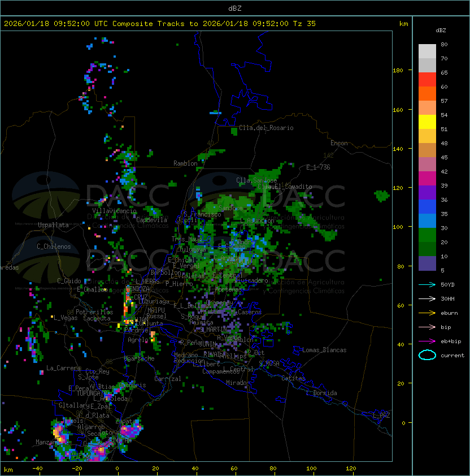Click the 'Composite Tracks' header timestamp text
470x476 pixels.
pyautogui.click(x=160, y=24)
